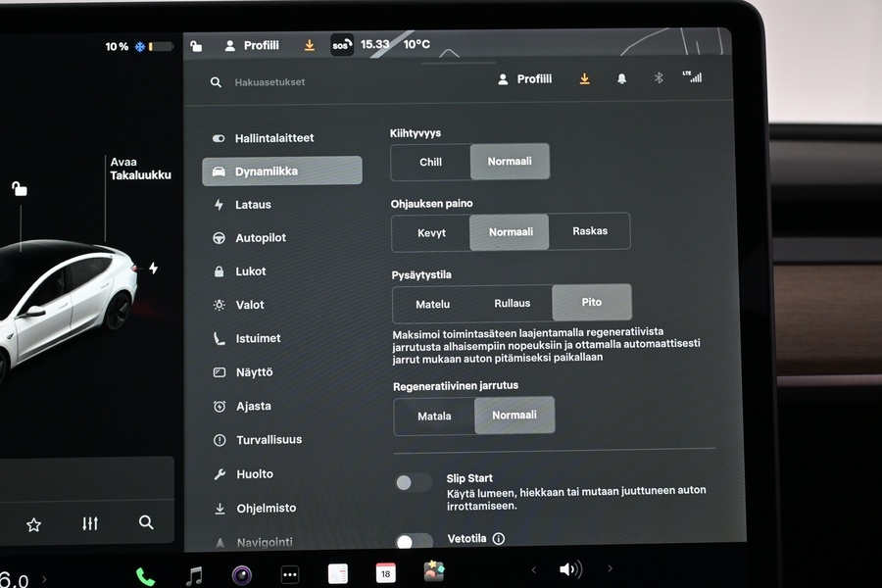882x588 pixels.
Task: Select Pito stopping mode
Action: tap(592, 302)
